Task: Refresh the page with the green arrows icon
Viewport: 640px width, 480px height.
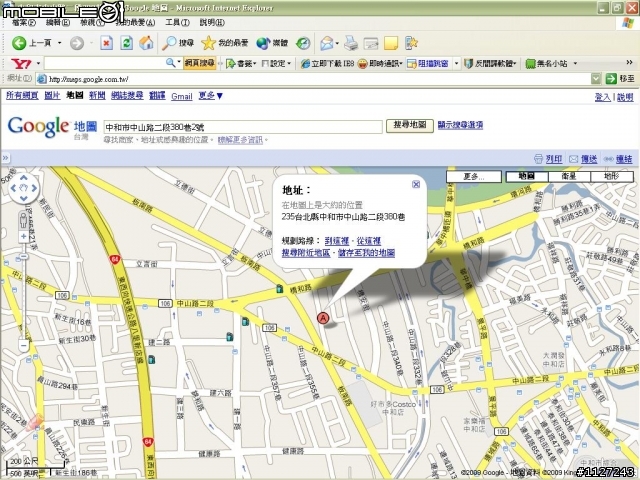Action: click(127, 43)
